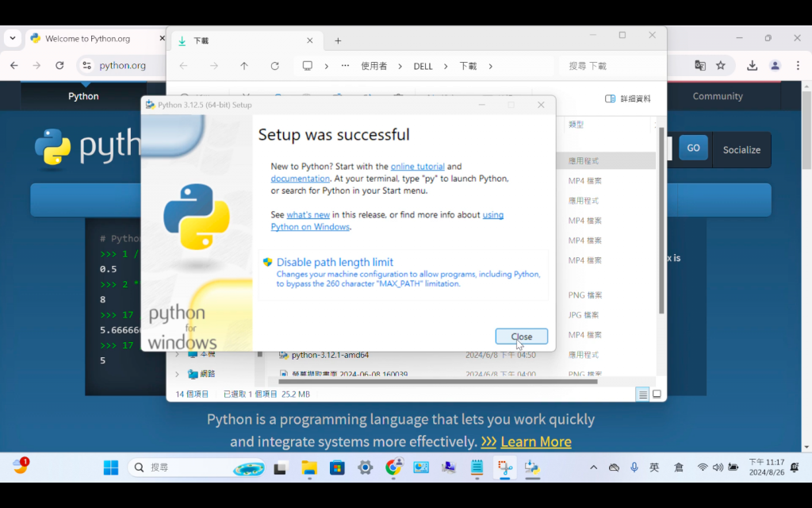The width and height of the screenshot is (812, 508).
Task: Open Windows Start menu
Action: point(111,468)
